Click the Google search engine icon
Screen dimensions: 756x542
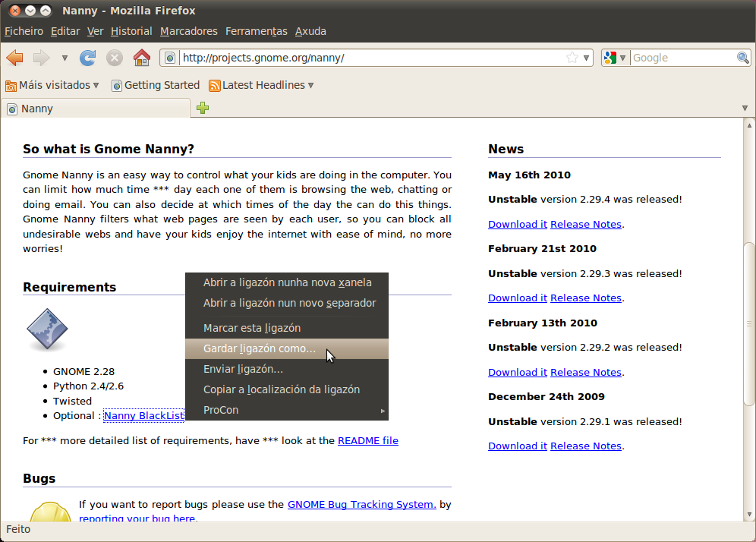point(610,58)
